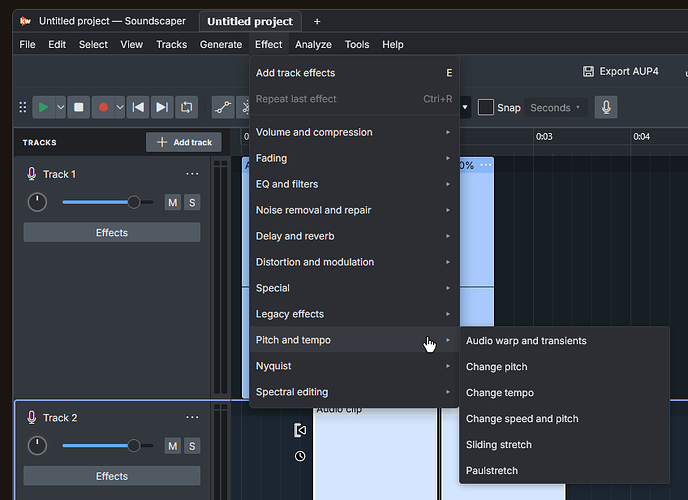This screenshot has width=688, height=500.
Task: Select the envelope automation tool
Action: coord(223,107)
